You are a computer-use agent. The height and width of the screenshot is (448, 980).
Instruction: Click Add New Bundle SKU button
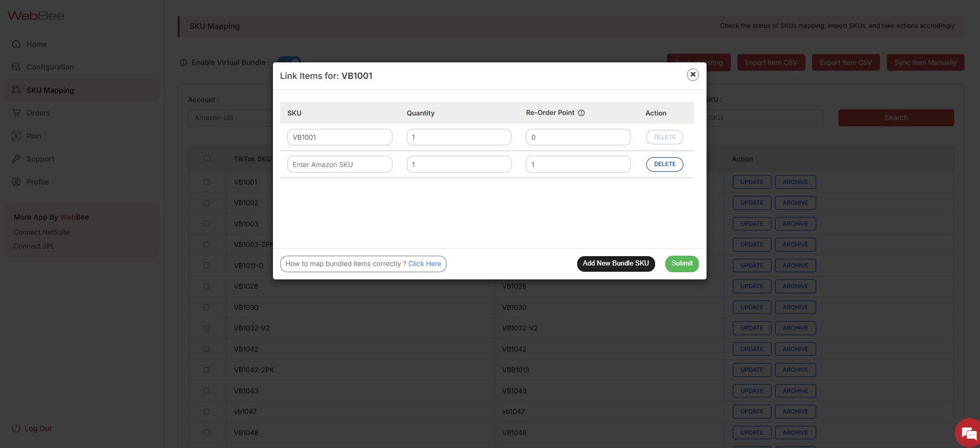(x=615, y=263)
